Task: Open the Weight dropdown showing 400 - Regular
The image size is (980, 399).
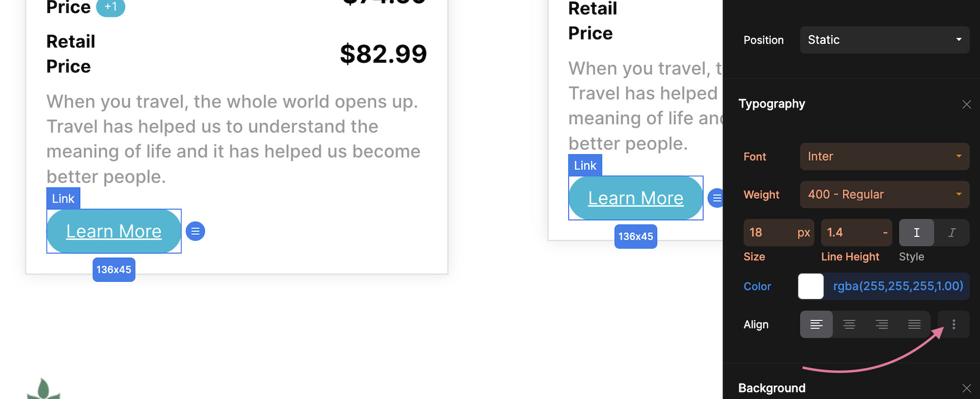Action: (885, 195)
